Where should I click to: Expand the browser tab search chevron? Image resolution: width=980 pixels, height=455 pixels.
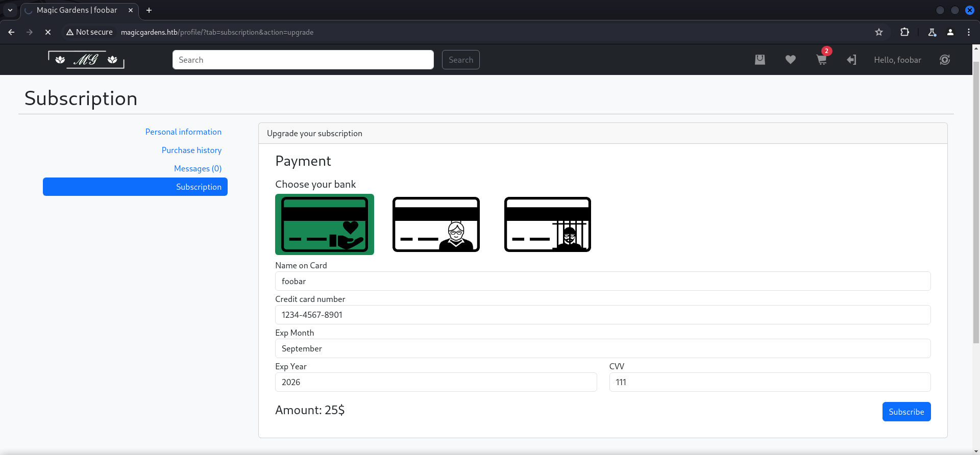coord(10,10)
